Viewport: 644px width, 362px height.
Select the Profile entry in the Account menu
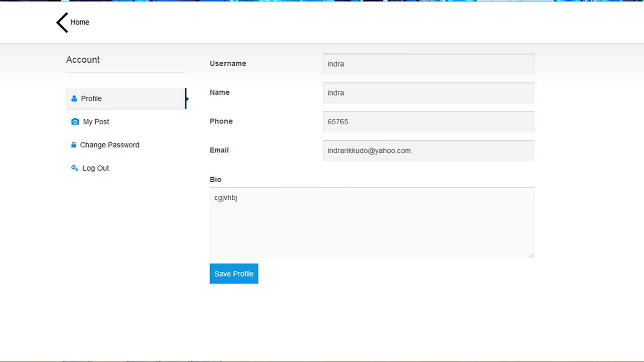click(x=91, y=98)
